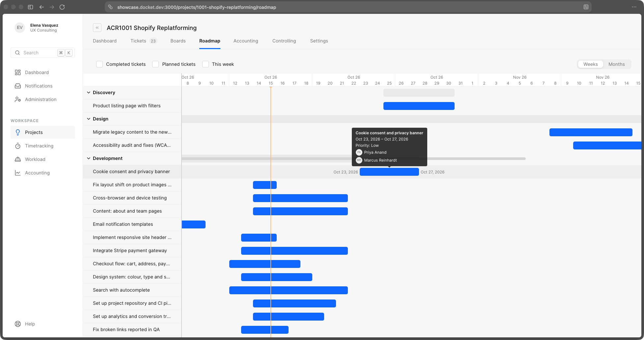Click the Administration user-gear icon
This screenshot has width=644, height=340.
point(18,99)
